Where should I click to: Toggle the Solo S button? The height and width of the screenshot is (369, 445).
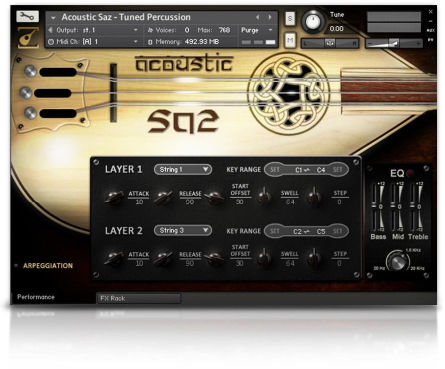coord(290,19)
